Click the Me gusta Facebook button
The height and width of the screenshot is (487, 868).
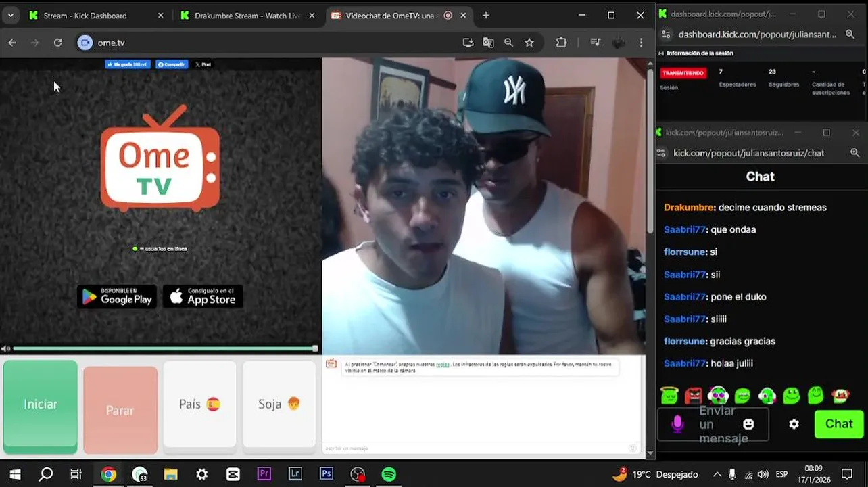[127, 64]
